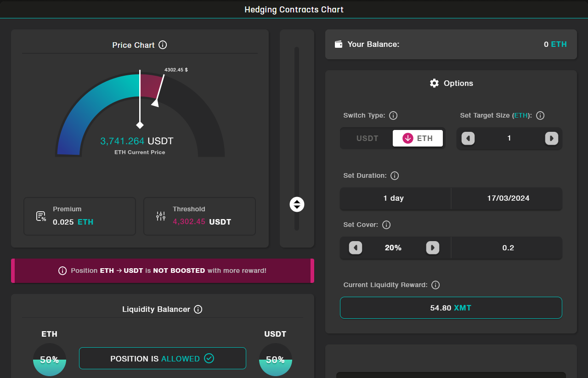Click the vertical slider up-down handle
Image resolution: width=588 pixels, height=378 pixels.
click(x=297, y=204)
